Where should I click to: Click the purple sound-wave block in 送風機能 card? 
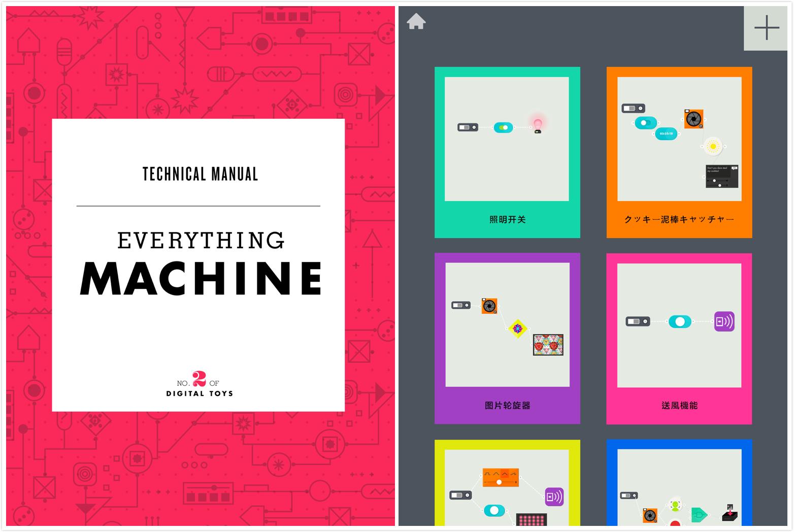[x=724, y=321]
